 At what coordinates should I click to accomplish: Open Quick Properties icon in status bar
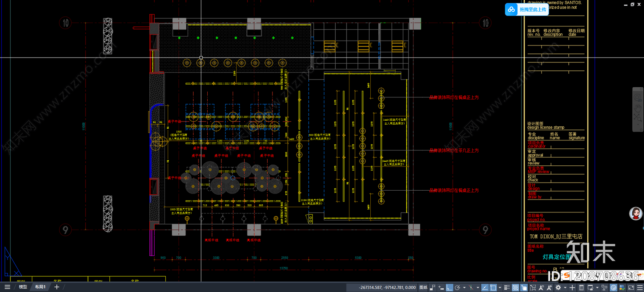pos(581,288)
